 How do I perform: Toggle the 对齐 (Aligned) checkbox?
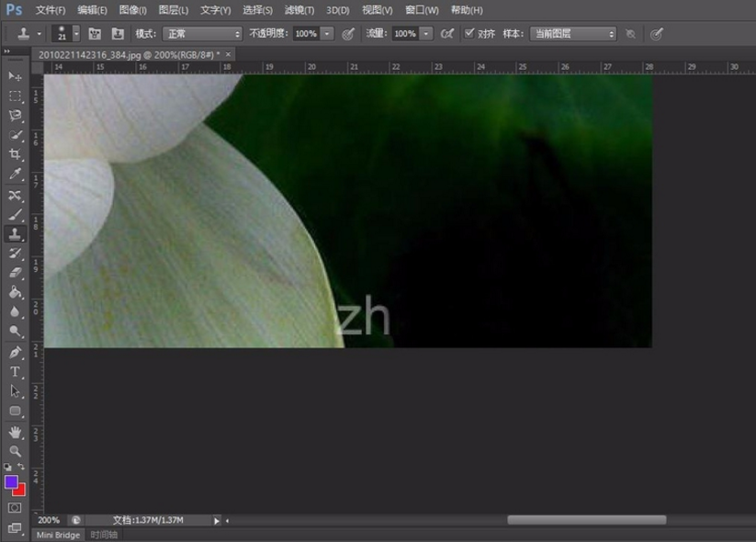click(x=469, y=33)
